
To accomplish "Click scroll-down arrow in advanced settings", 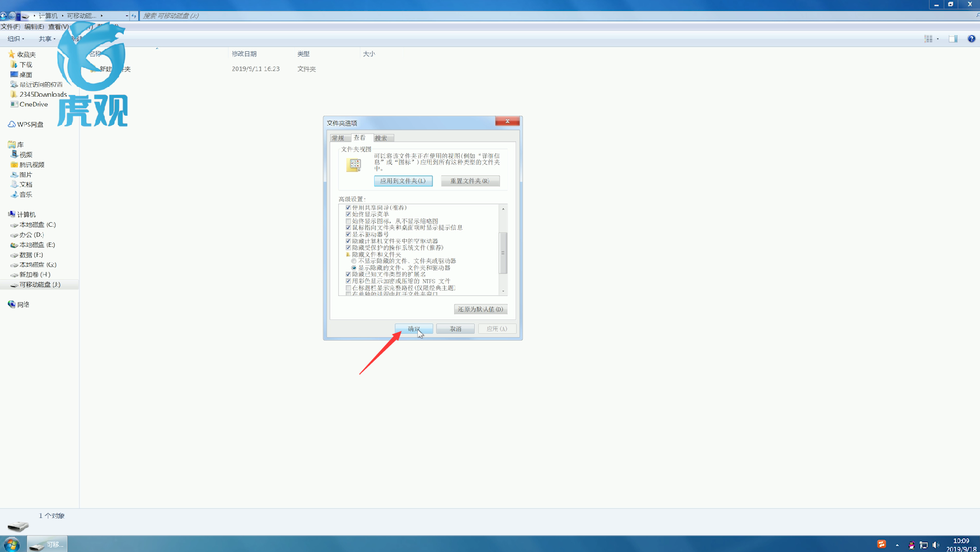I will [x=503, y=291].
